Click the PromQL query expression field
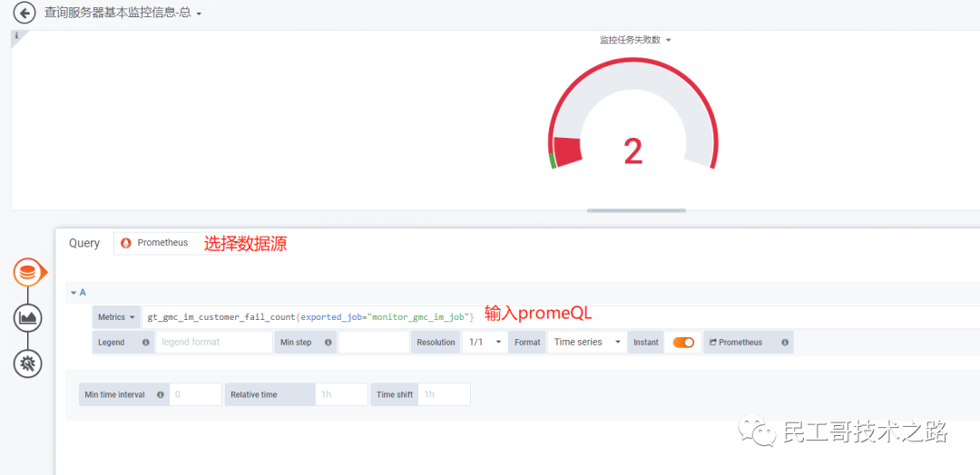The width and height of the screenshot is (980, 475). (x=561, y=317)
